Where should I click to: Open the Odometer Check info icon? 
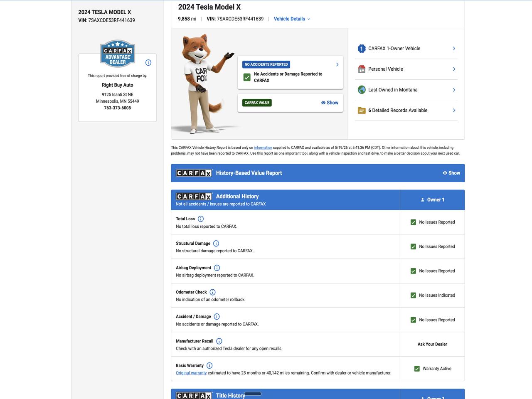coord(213,292)
